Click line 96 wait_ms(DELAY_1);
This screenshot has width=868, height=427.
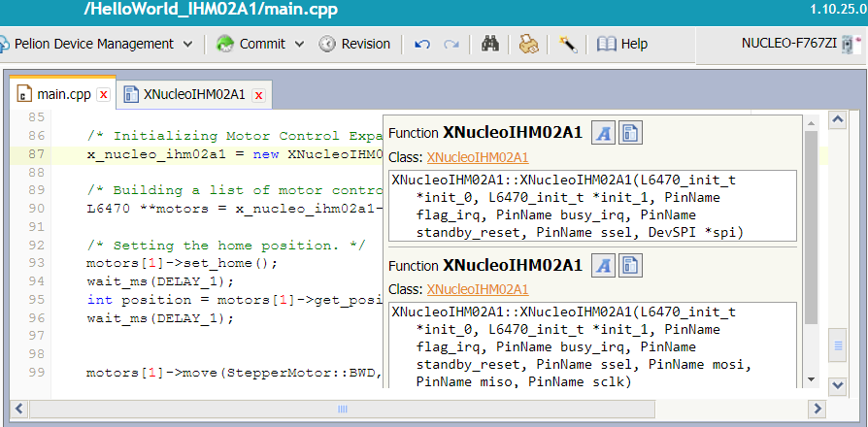coord(160,318)
